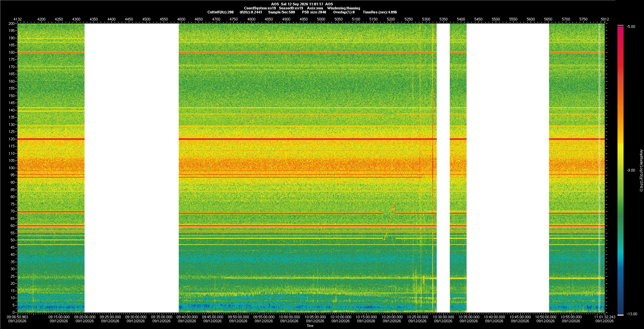The width and height of the screenshot is (644, 329).
Task: Click the Time axis title
Action: tap(310, 326)
